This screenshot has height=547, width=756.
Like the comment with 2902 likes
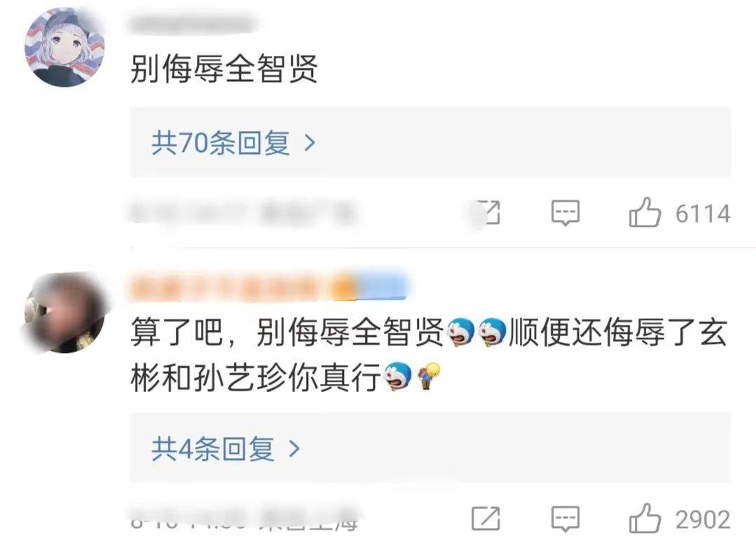click(x=645, y=518)
